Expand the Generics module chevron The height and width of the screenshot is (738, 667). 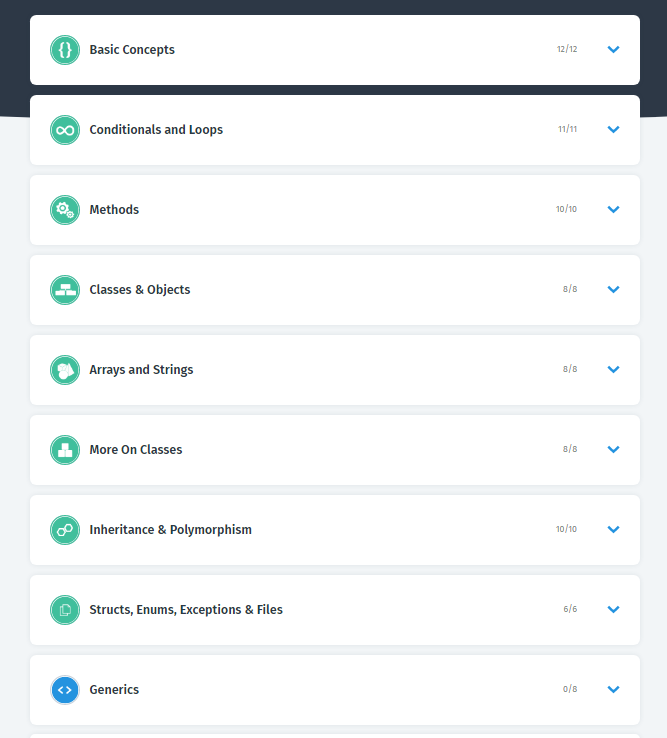(x=614, y=690)
